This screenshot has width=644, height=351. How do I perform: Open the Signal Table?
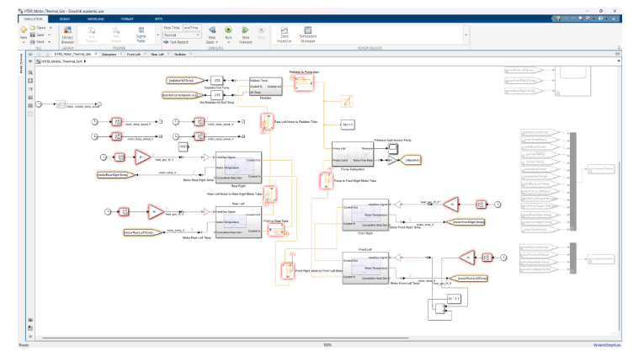pos(141,35)
